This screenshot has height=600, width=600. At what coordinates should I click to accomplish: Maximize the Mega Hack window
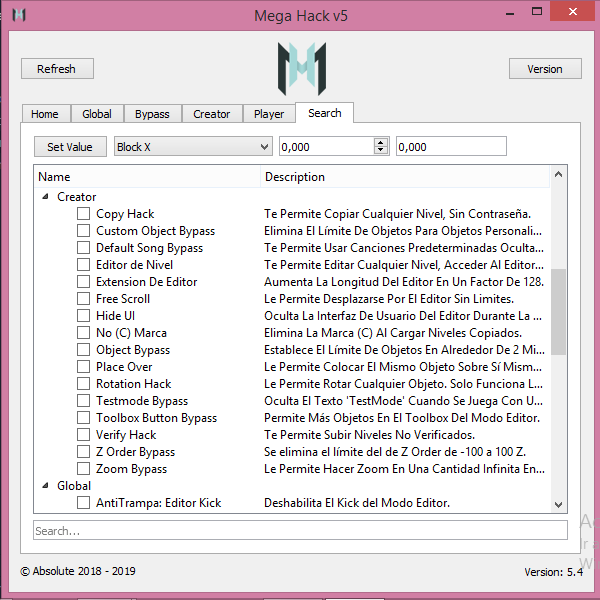[x=537, y=11]
